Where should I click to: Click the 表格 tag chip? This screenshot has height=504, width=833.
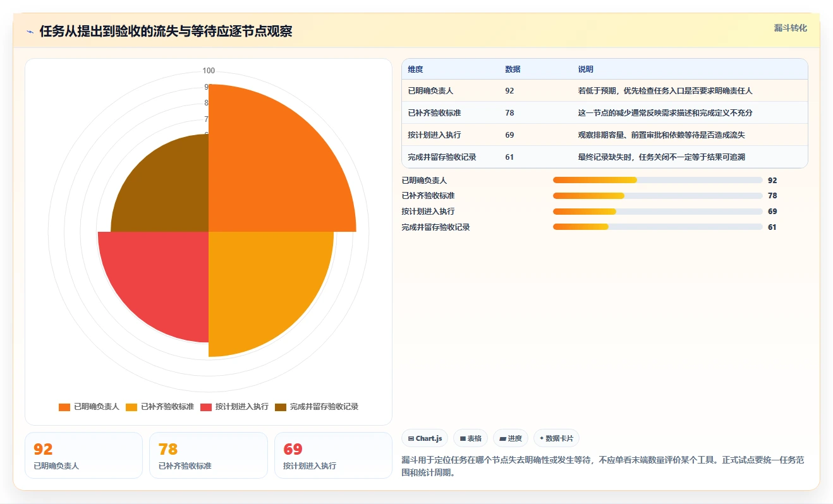470,438
